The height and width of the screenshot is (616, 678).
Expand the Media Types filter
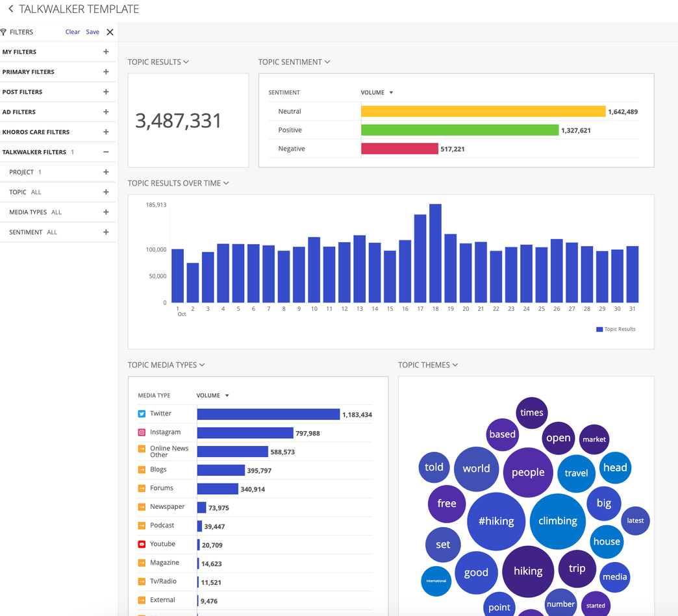pyautogui.click(x=106, y=212)
